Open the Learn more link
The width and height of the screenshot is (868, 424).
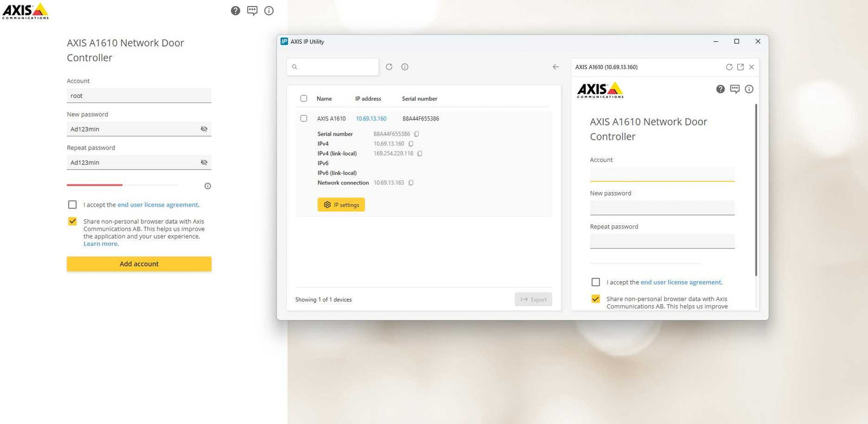(x=100, y=243)
